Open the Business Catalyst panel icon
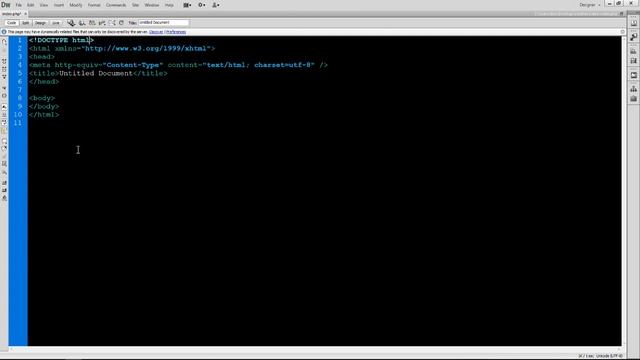The height and width of the screenshot is (360, 640). tap(633, 75)
